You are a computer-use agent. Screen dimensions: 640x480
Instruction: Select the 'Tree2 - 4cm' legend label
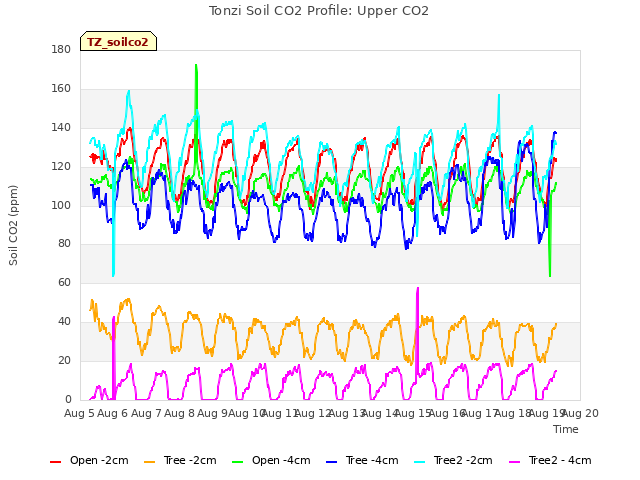click(560, 460)
